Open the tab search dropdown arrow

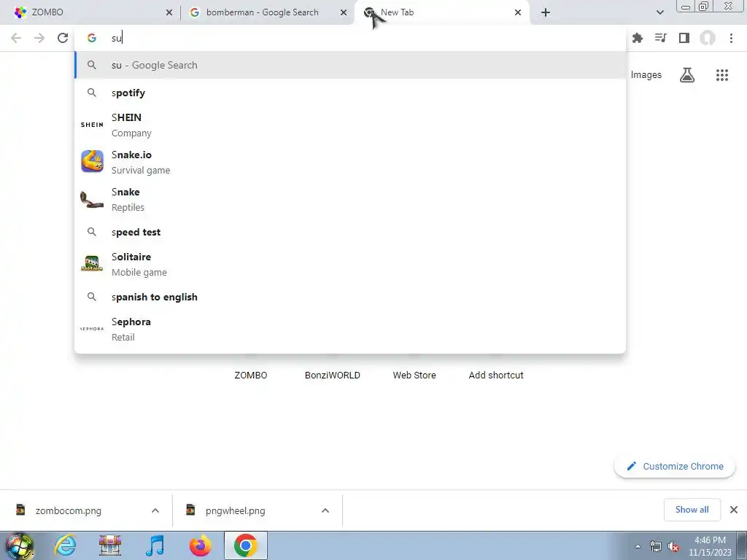[659, 12]
